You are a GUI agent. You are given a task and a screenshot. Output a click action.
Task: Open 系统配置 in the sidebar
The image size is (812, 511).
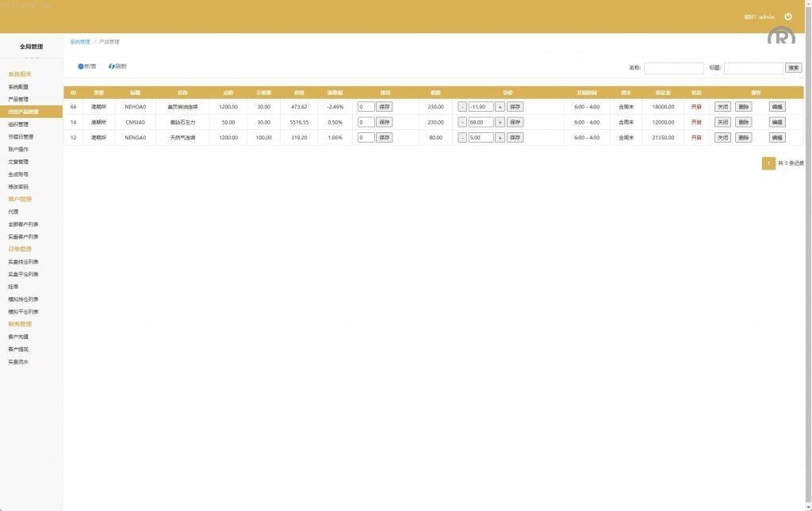pyautogui.click(x=18, y=87)
